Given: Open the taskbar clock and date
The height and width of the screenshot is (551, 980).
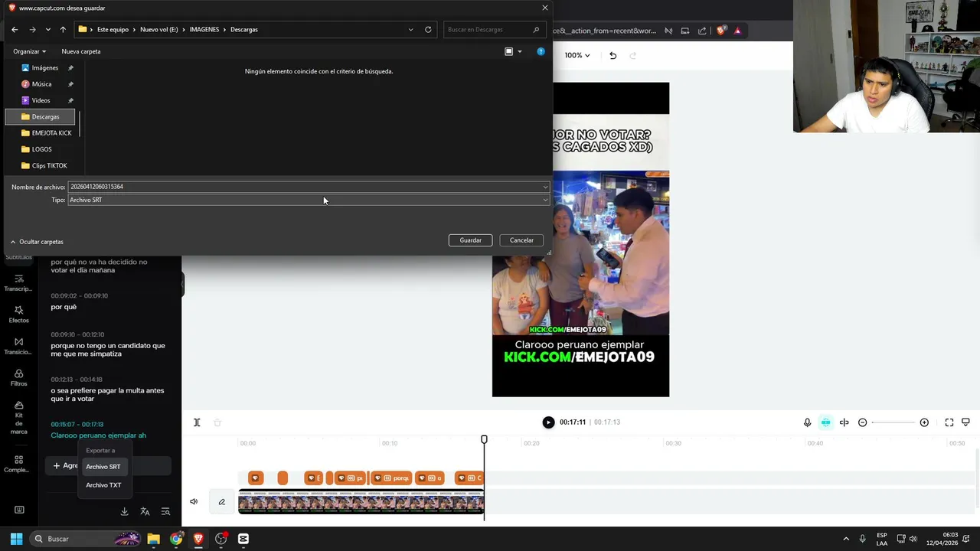Looking at the screenshot, I should click(942, 539).
